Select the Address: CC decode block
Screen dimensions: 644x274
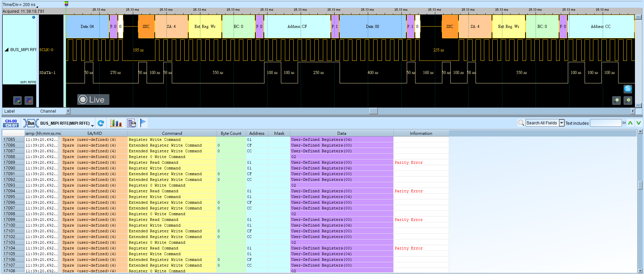pos(601,27)
